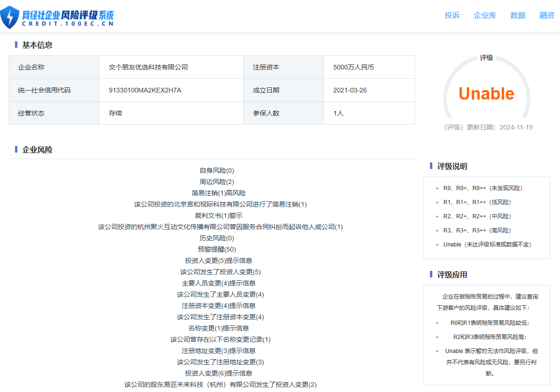Click the R2、R2+、R2++ (中风险) legend item
This screenshot has width=560, height=392.
coord(477,216)
